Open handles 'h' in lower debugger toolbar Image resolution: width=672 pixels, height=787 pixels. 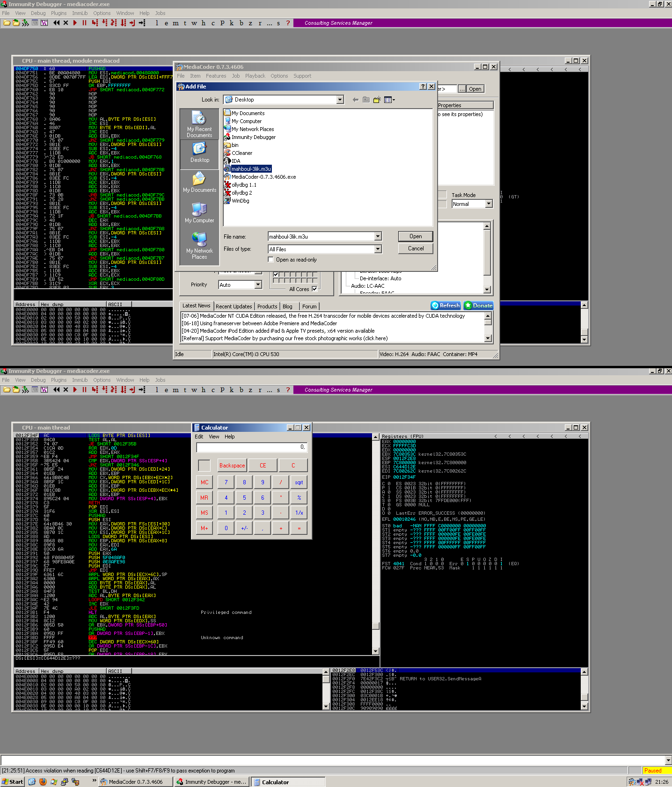[204, 390]
